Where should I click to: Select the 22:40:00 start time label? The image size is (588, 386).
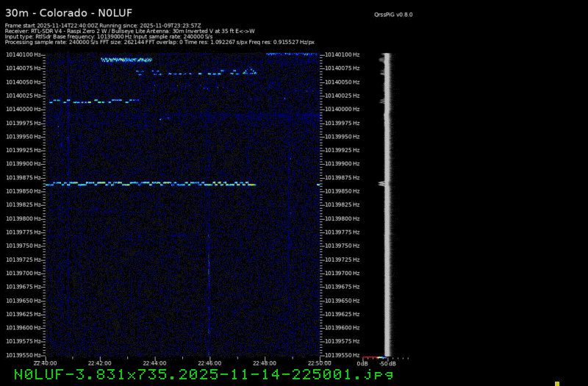(x=45, y=362)
